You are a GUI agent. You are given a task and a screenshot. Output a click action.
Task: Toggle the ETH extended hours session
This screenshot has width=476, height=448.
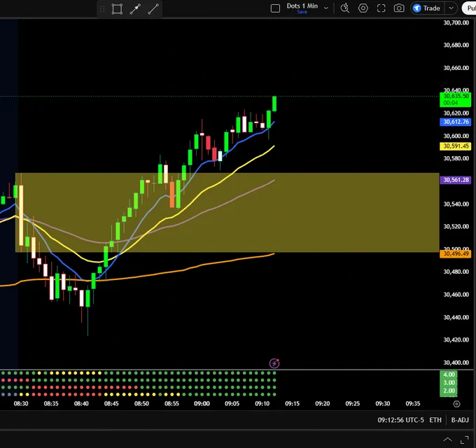435,420
